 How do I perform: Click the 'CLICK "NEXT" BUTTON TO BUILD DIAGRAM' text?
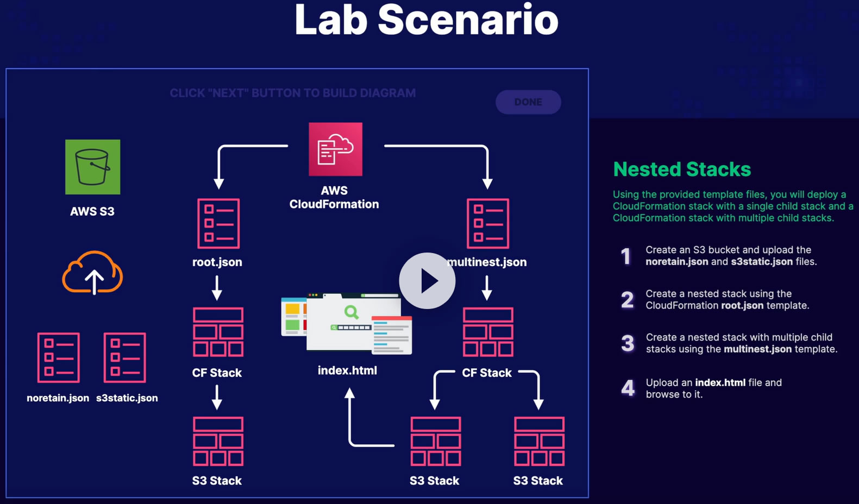pos(293,93)
